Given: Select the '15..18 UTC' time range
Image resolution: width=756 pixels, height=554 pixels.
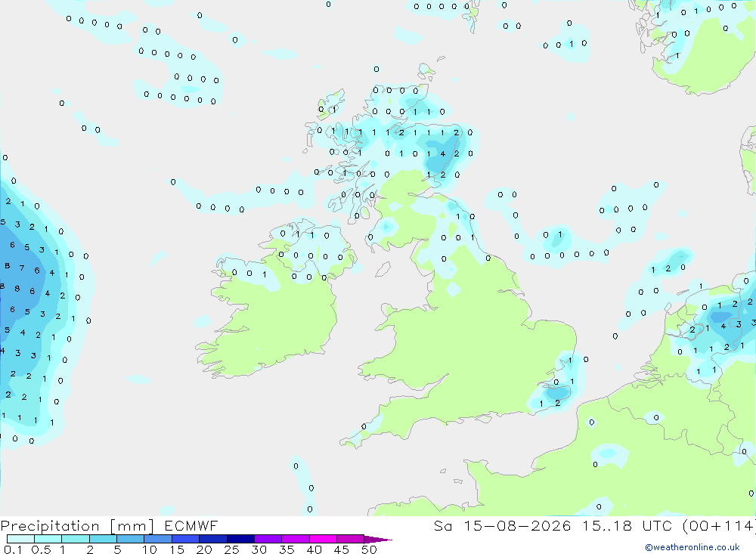Looking at the screenshot, I should (627, 525).
